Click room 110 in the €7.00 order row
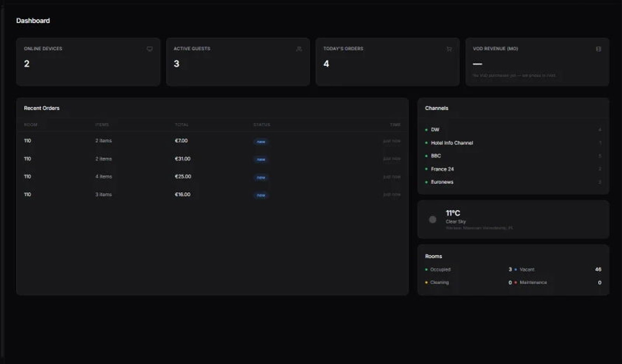This screenshot has height=364, width=622. coord(28,141)
